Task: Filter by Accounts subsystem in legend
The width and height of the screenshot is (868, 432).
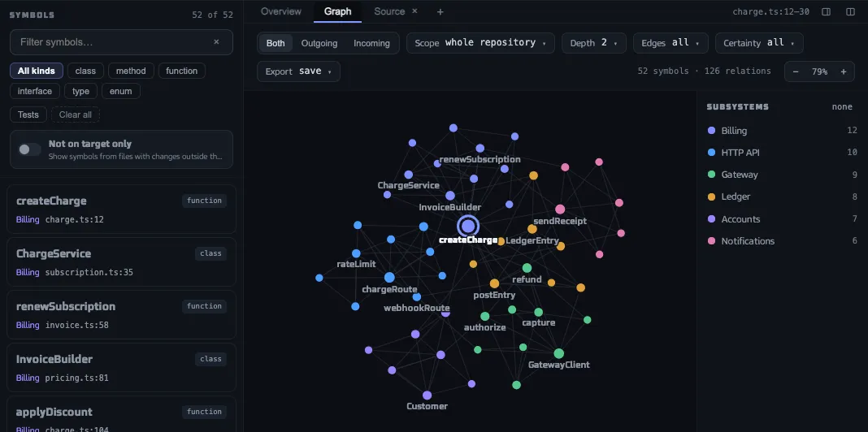Action: coord(782,219)
